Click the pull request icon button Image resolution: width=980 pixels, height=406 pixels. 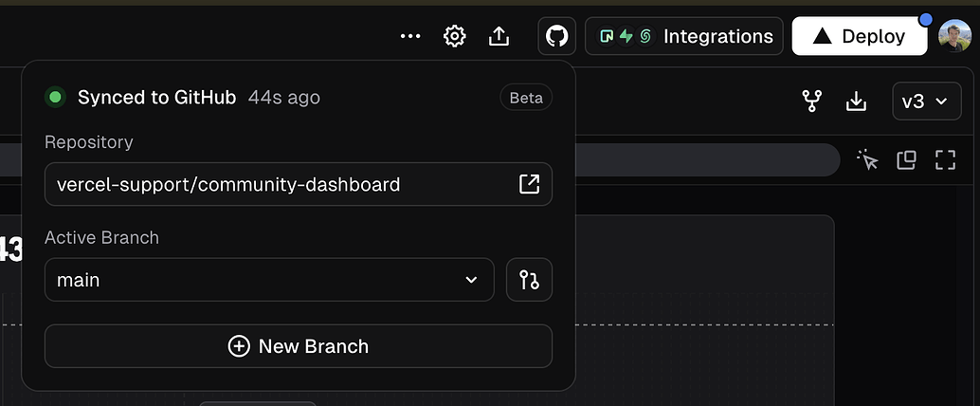pos(530,280)
